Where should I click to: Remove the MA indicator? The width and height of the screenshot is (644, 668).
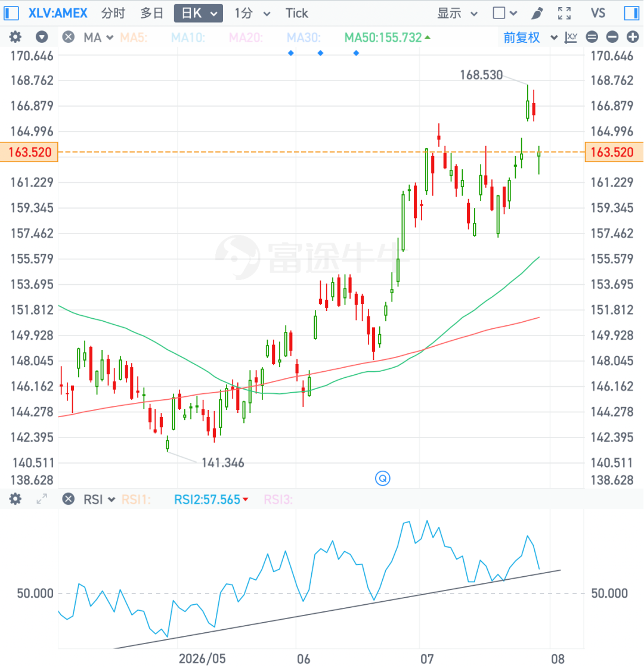[68, 37]
